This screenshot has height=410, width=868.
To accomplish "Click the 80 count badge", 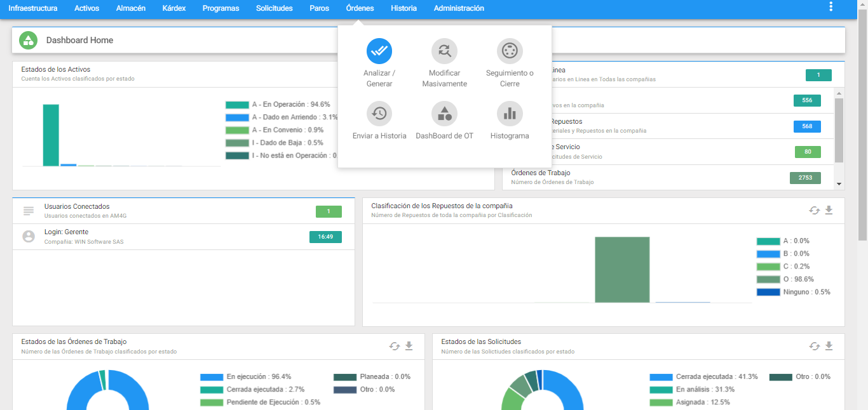I will pyautogui.click(x=808, y=152).
